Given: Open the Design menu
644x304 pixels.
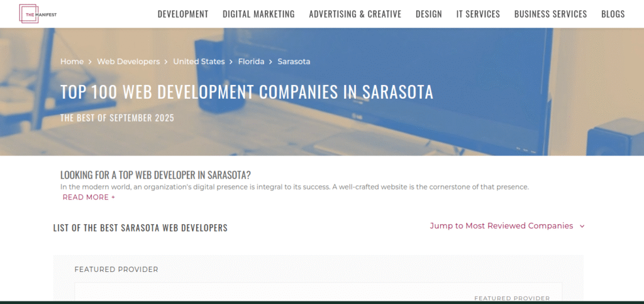Looking at the screenshot, I should [x=429, y=14].
